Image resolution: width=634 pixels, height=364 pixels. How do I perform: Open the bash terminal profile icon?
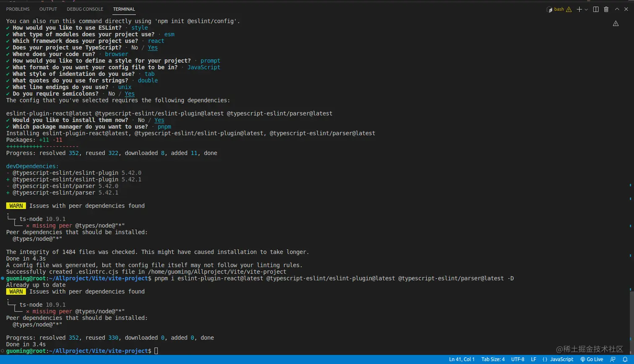[549, 9]
